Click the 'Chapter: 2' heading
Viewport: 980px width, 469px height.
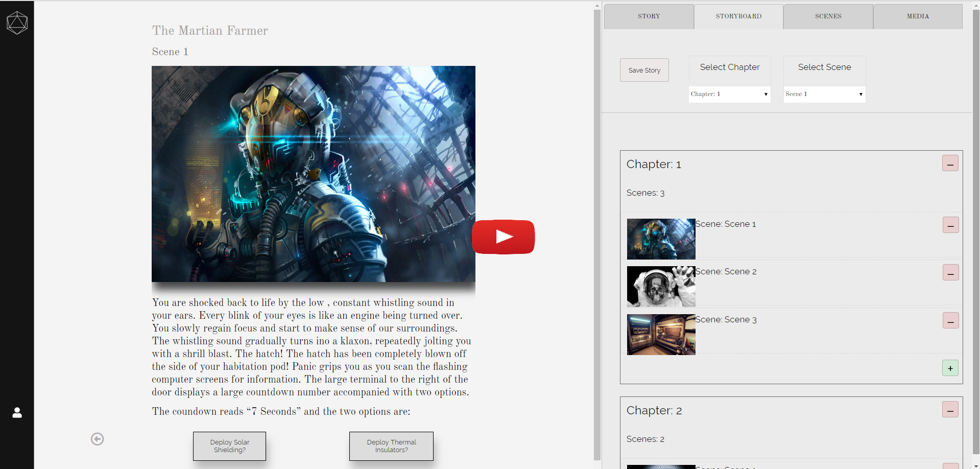[654, 411]
